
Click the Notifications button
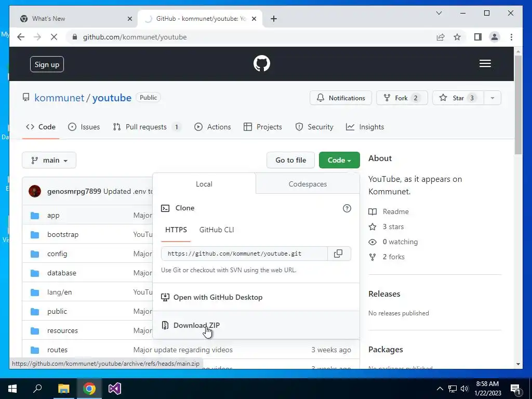point(341,98)
